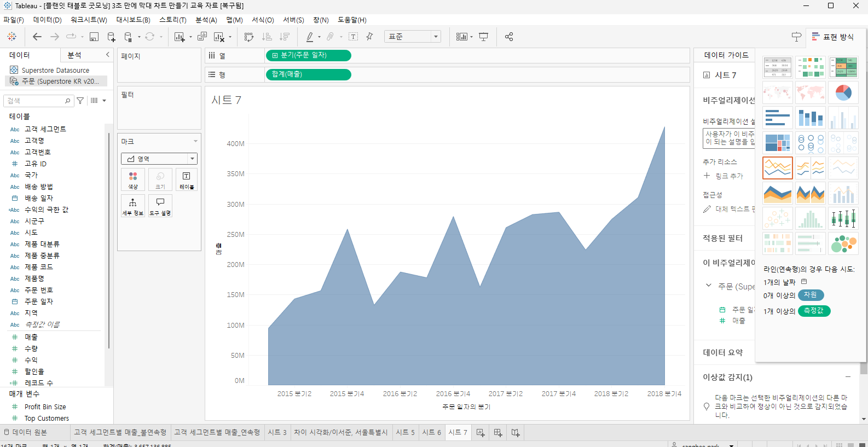Viewport: 868px width, 447px height.
Task: Select the 합계(매출) pill on rows
Action: [308, 74]
